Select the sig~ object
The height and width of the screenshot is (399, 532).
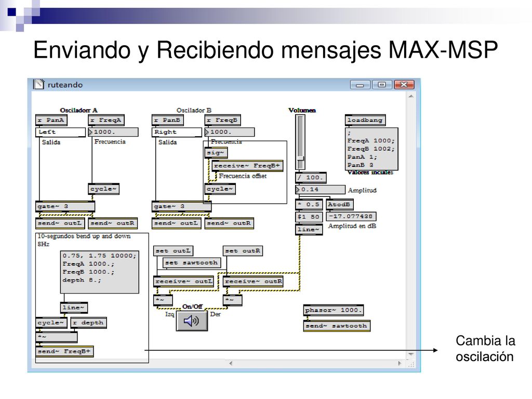pyautogui.click(x=216, y=153)
